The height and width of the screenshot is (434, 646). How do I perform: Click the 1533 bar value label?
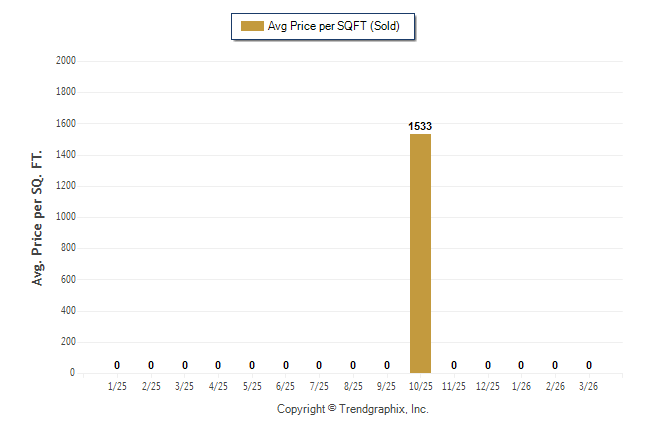420,127
